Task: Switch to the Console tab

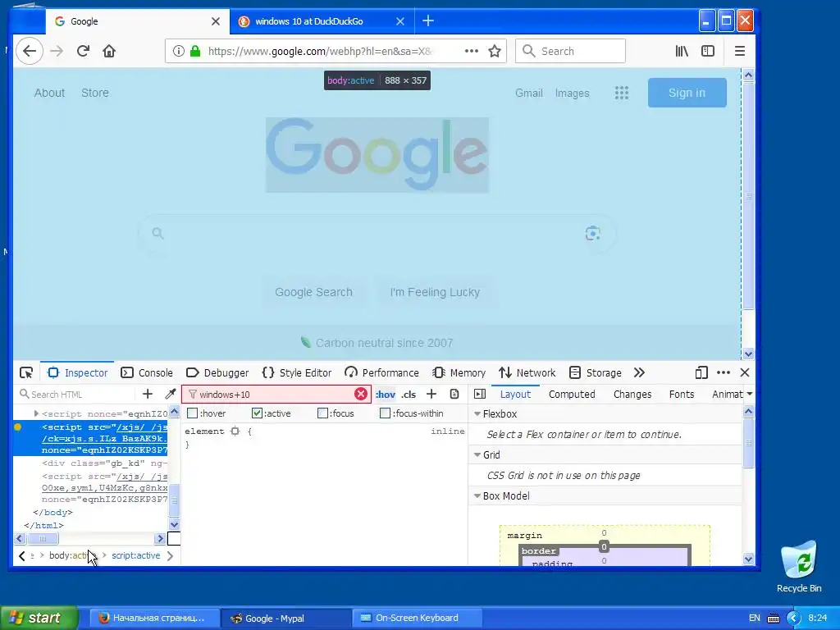Action: pos(147,373)
